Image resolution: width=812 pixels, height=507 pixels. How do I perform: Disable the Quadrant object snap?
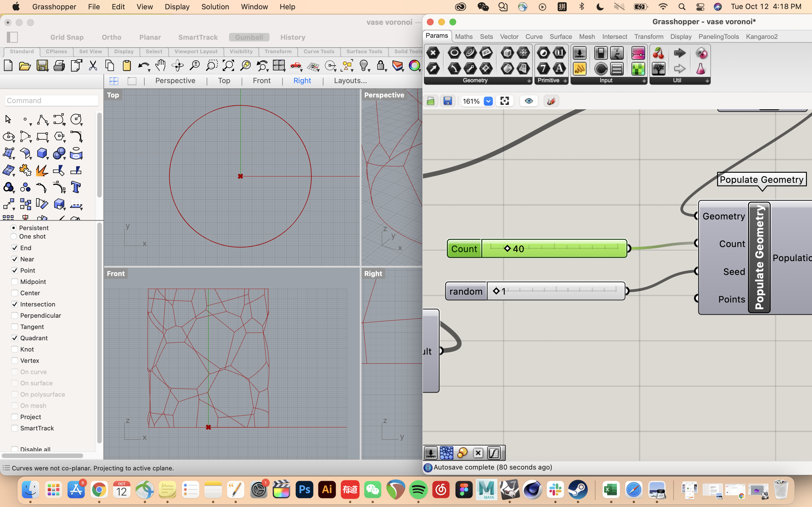click(15, 338)
